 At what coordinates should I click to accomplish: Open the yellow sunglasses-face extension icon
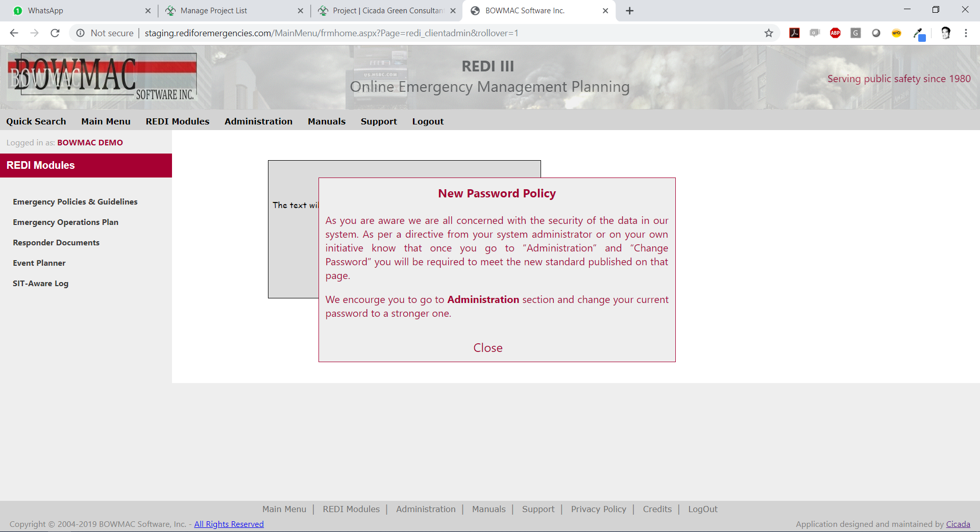click(897, 33)
